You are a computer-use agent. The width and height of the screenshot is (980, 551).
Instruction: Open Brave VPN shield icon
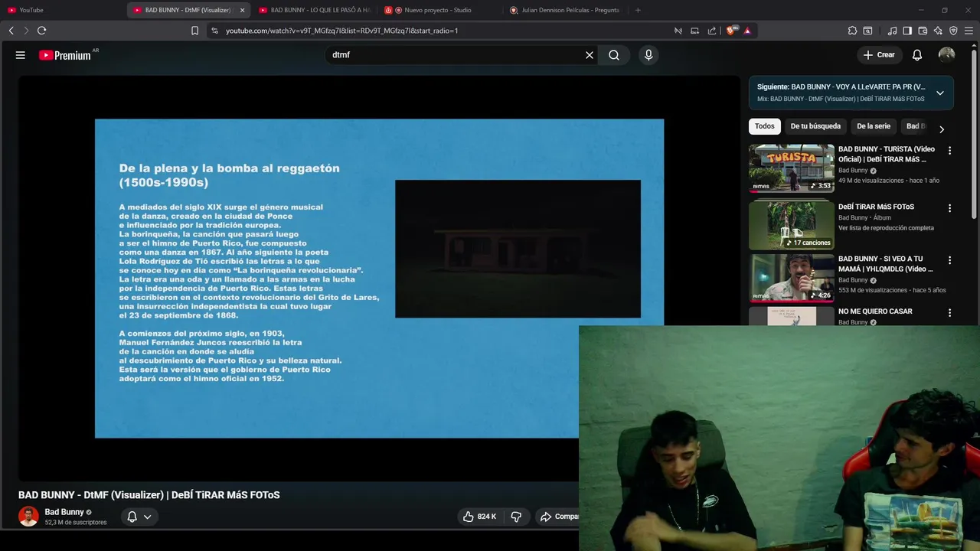(953, 31)
